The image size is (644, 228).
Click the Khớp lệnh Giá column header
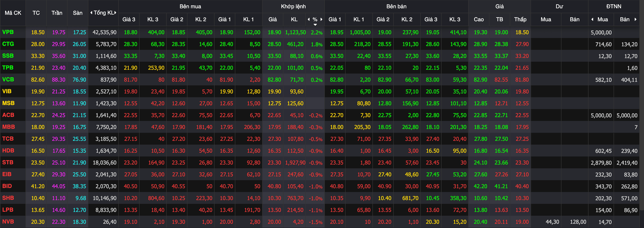(272, 19)
